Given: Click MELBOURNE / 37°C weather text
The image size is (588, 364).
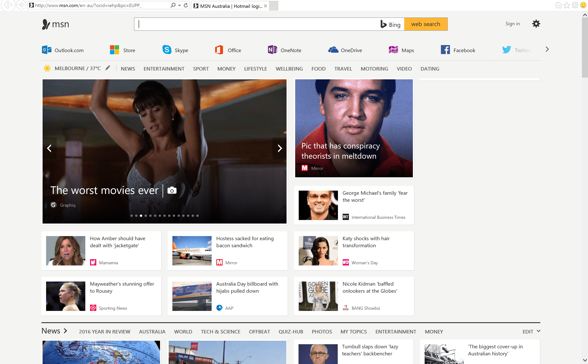Looking at the screenshot, I should pos(78,68).
